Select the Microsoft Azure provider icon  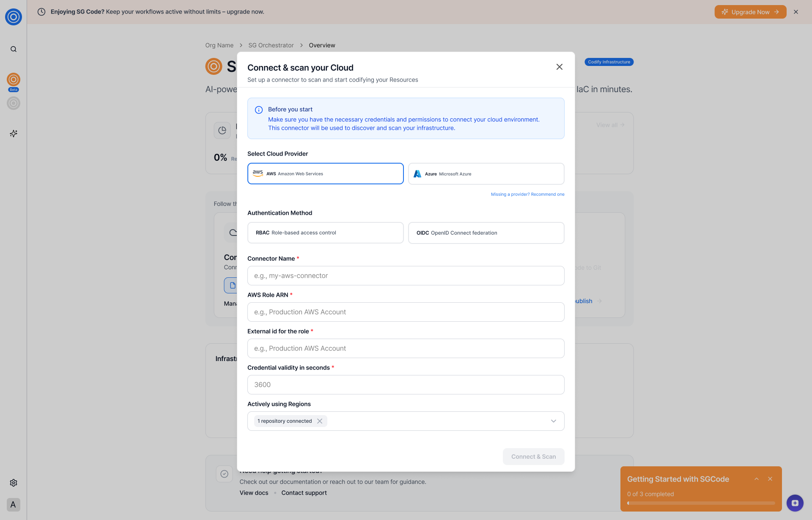point(417,173)
